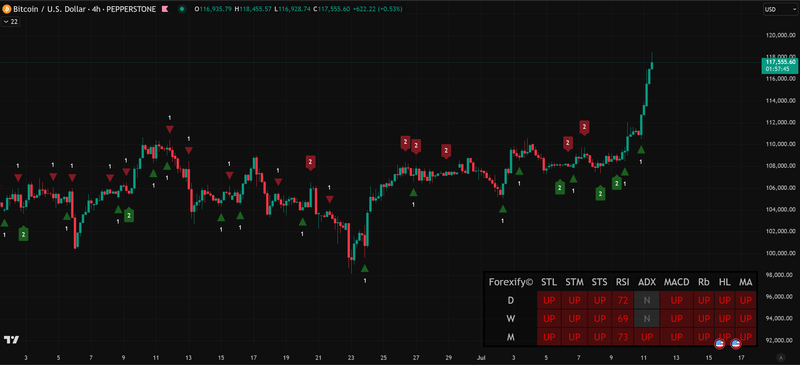Click the pink flag icon beside PEPPERSTONE

[x=164, y=9]
